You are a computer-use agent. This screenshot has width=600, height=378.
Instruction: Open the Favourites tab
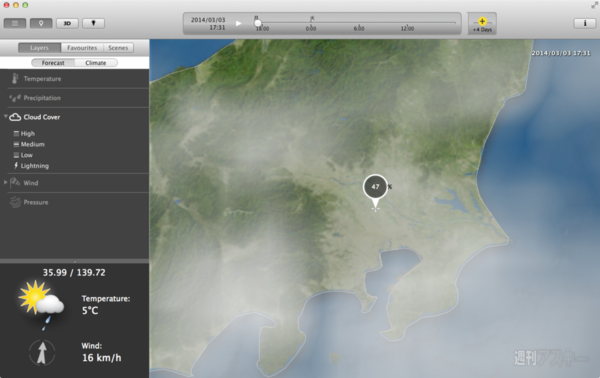point(82,48)
